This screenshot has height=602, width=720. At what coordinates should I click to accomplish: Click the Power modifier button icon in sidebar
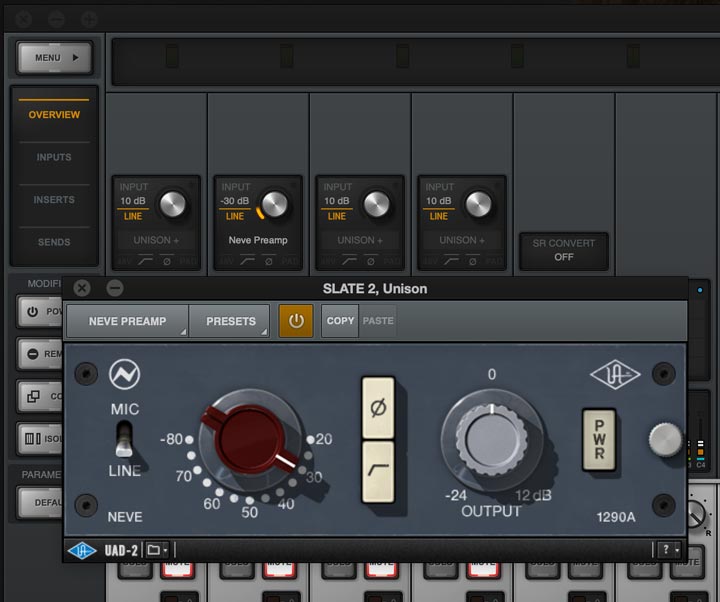click(33, 311)
